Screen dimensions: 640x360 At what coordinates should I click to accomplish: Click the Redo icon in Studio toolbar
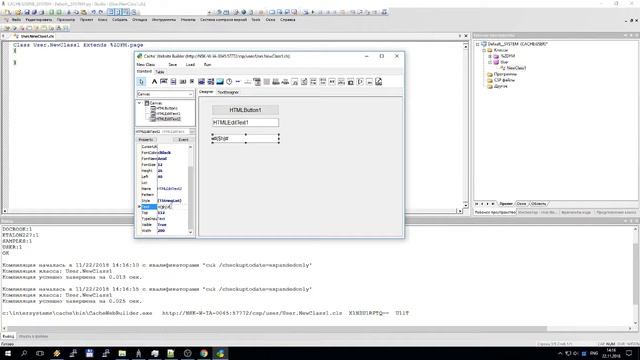tap(101, 12)
